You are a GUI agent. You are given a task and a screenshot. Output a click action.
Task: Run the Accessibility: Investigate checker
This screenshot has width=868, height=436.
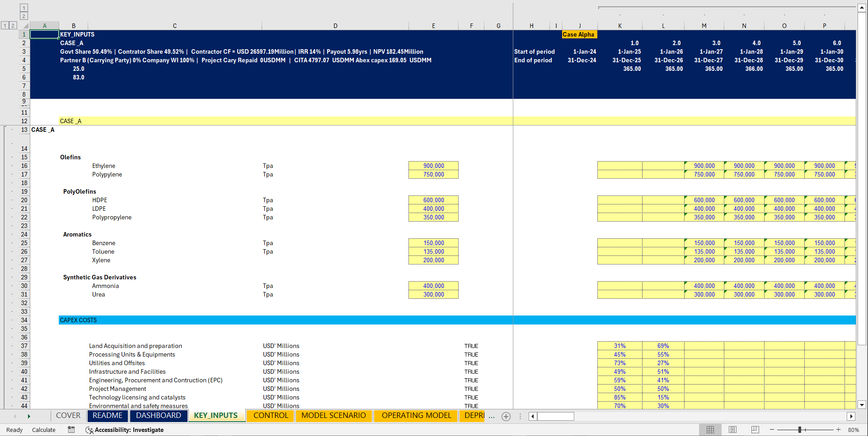point(124,430)
